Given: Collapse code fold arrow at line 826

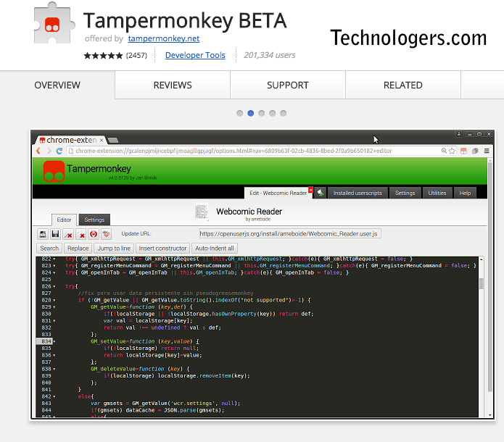Looking at the screenshot, I should (54, 286).
